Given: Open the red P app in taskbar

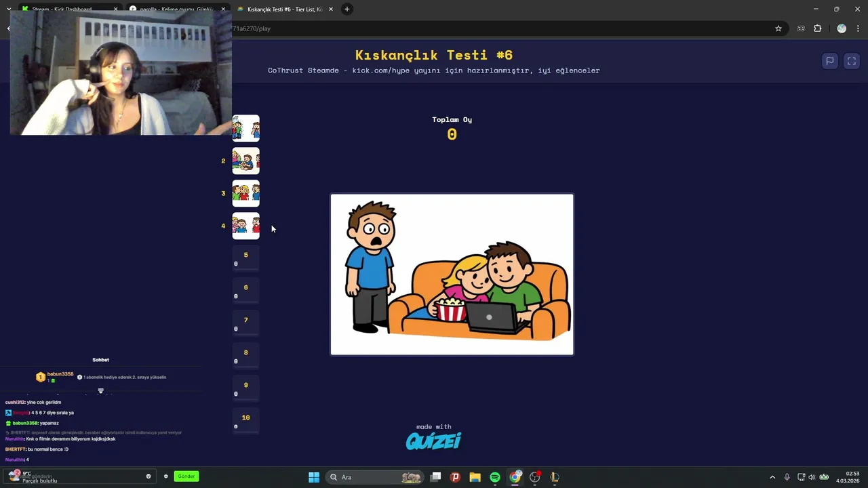Looking at the screenshot, I should 455,477.
